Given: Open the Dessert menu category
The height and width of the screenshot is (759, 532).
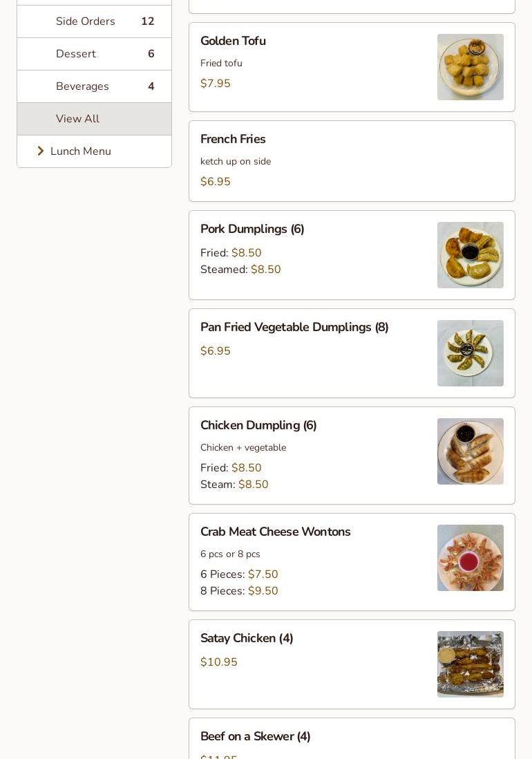Looking at the screenshot, I should pos(76,54).
